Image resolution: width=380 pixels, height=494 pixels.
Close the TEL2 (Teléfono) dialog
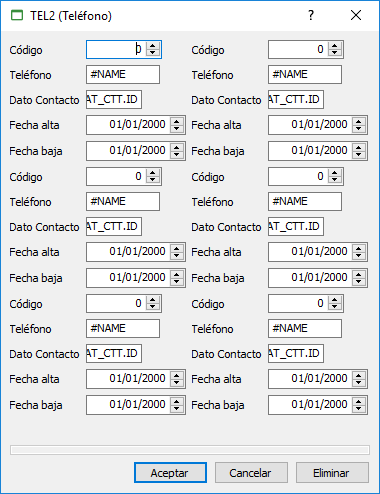tap(356, 15)
